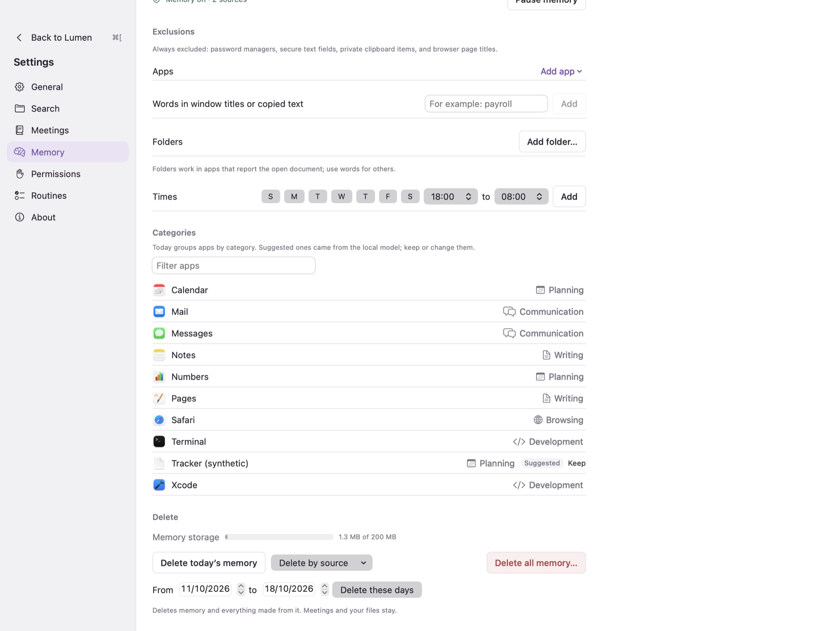The image size is (840, 631).
Task: Open the Routines settings section
Action: click(x=68, y=196)
